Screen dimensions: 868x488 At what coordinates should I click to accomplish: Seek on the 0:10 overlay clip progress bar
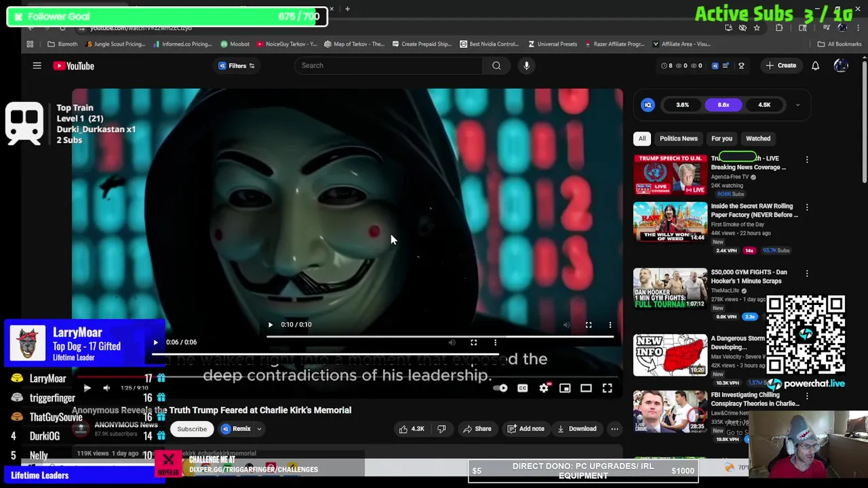pos(440,336)
